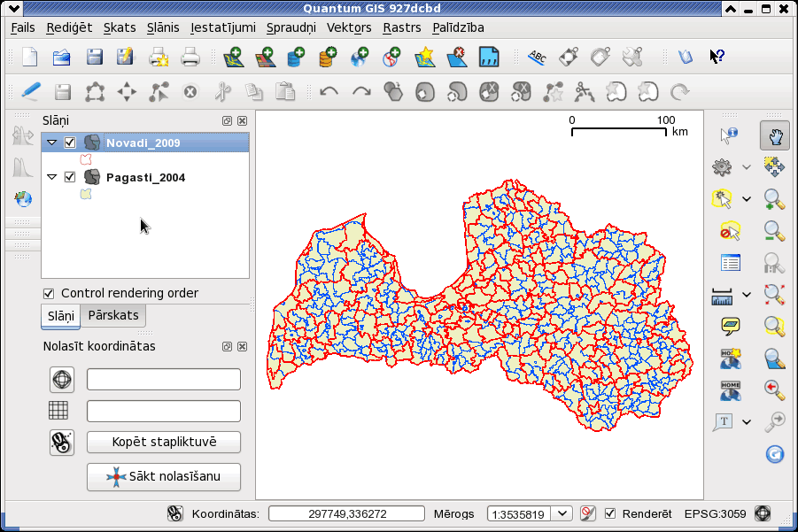798x532 pixels.
Task: Click the Cut Features scissors icon
Action: (222, 92)
